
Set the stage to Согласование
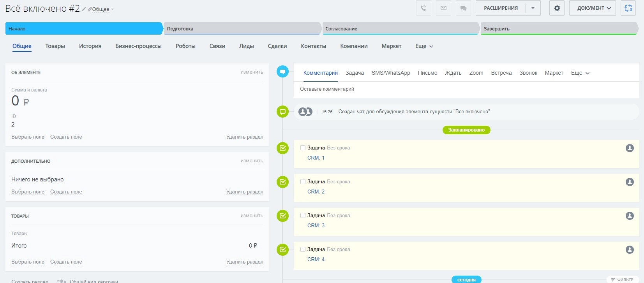[x=400, y=29]
